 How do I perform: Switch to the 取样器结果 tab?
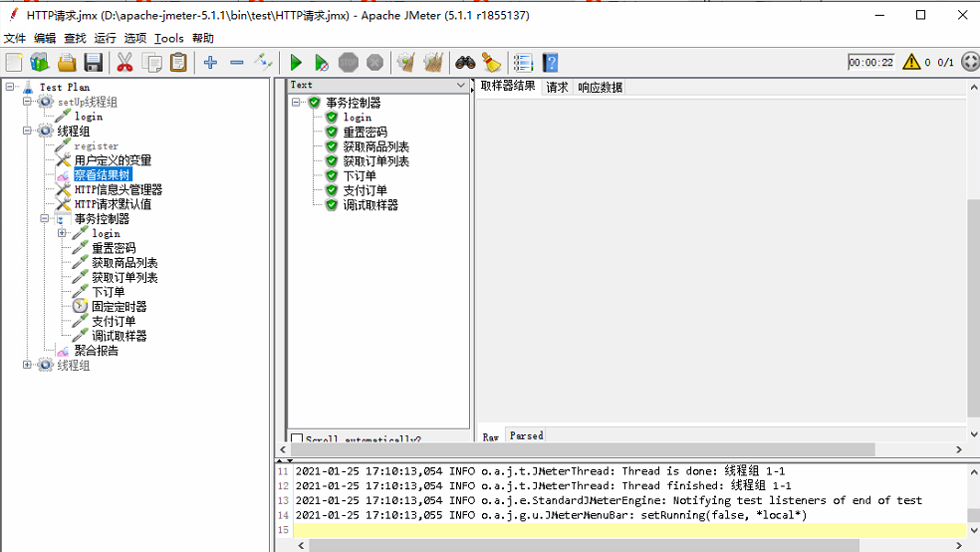click(x=508, y=87)
